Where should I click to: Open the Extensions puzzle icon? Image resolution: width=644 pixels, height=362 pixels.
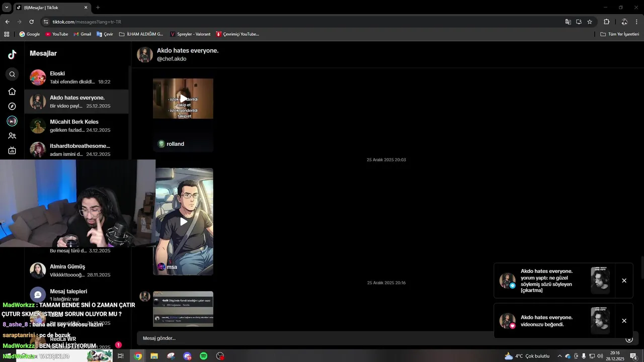(x=606, y=22)
